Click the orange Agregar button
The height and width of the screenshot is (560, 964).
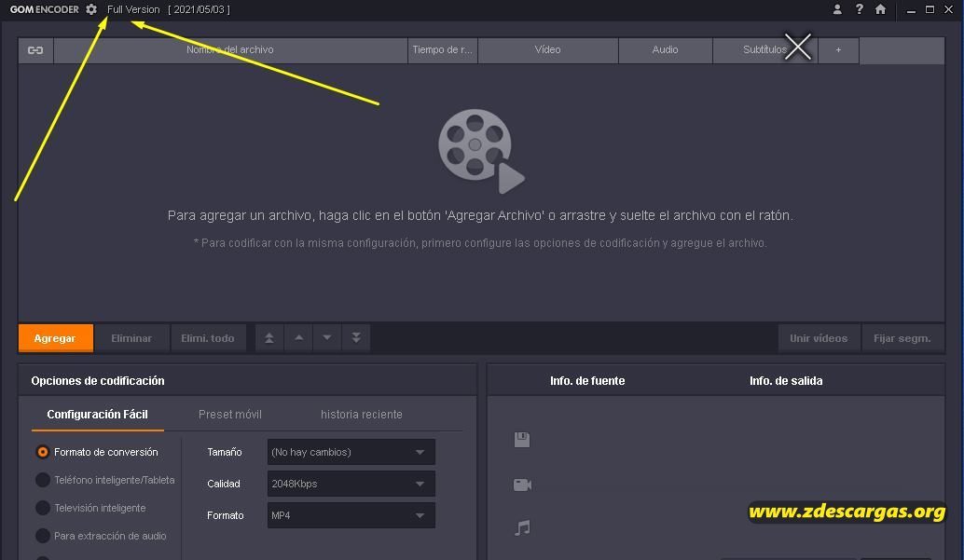pyautogui.click(x=56, y=338)
